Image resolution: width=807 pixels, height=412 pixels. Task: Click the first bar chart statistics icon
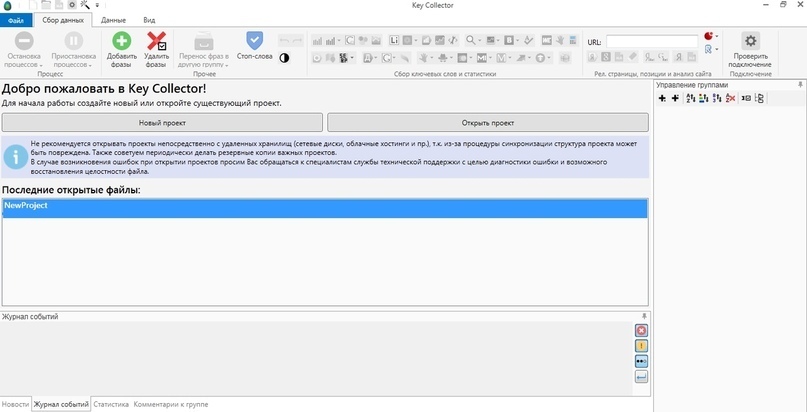pos(318,40)
